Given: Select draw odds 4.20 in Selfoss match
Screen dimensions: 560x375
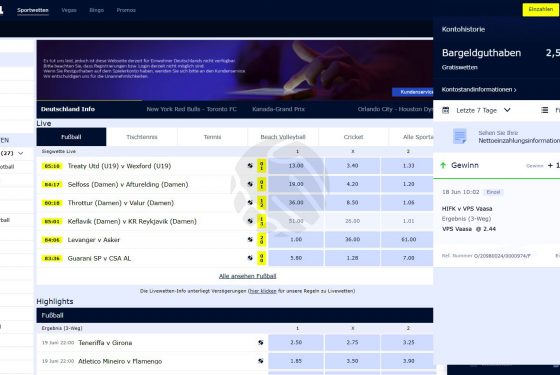Looking at the screenshot, I should tap(352, 184).
